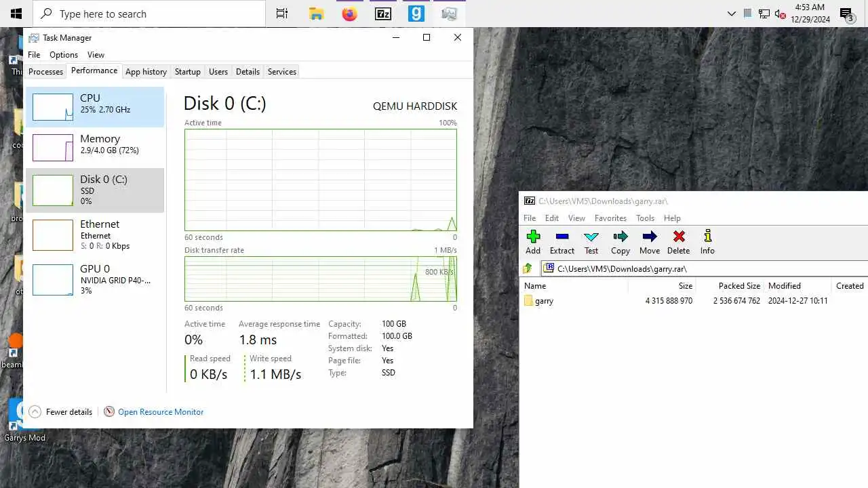The height and width of the screenshot is (488, 868).
Task: Open Task Manager Options menu
Action: 64,55
